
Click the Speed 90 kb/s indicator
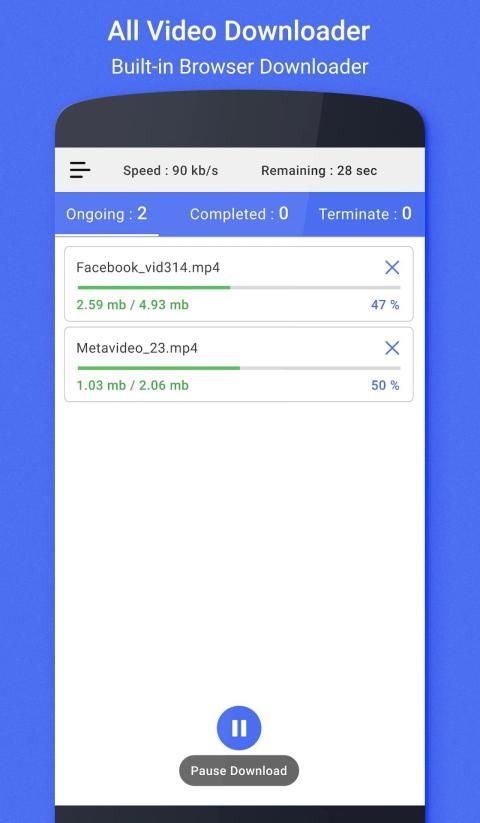tap(170, 171)
